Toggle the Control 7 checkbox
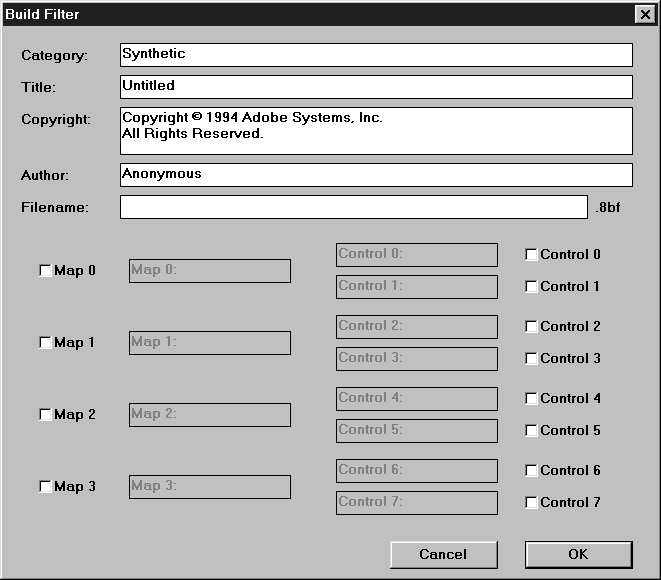The width and height of the screenshot is (661, 580). 532,503
